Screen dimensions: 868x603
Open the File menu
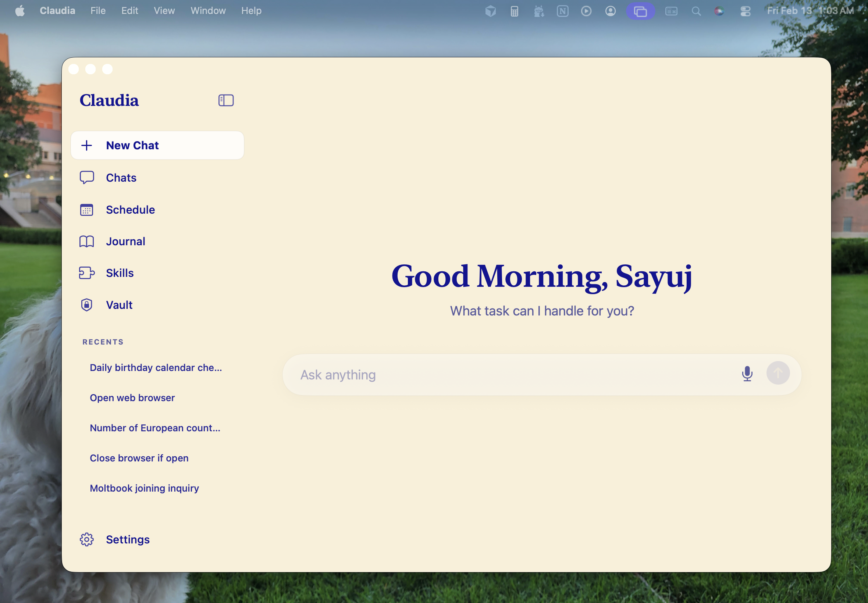97,10
